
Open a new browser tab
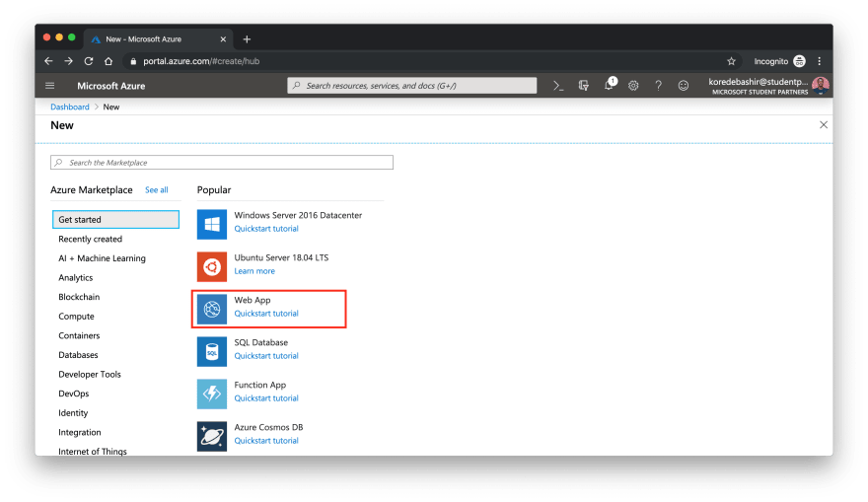pos(247,39)
